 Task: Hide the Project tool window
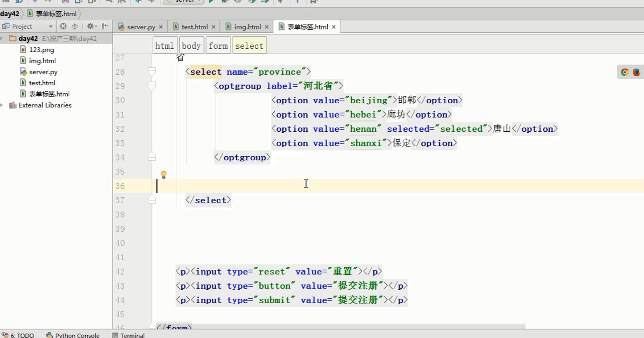coord(105,26)
